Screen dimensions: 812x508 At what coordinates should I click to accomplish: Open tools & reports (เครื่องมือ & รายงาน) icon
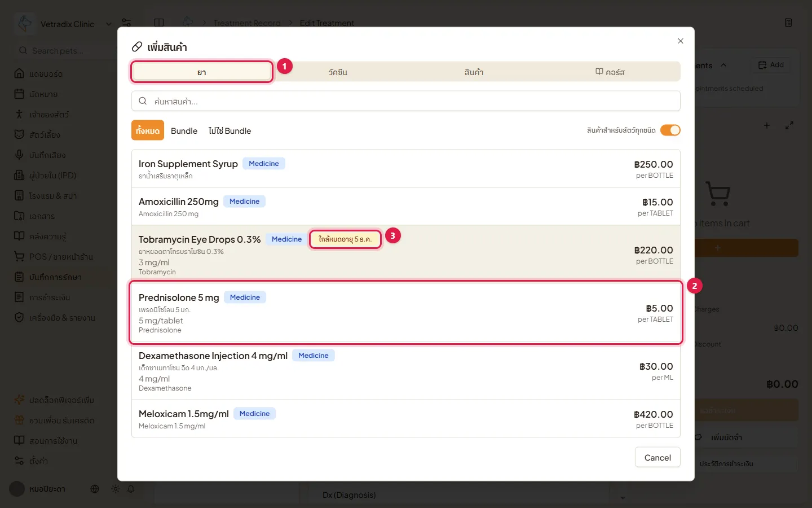tap(19, 317)
